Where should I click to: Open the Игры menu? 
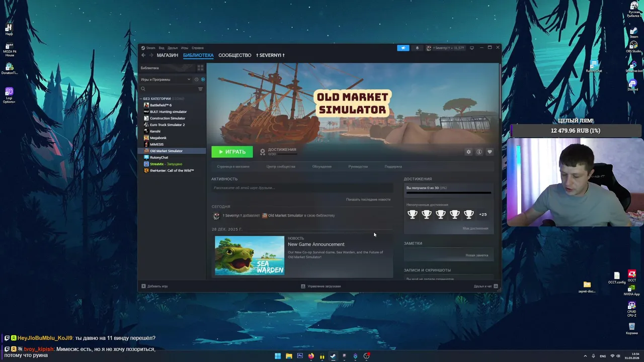[185, 48]
